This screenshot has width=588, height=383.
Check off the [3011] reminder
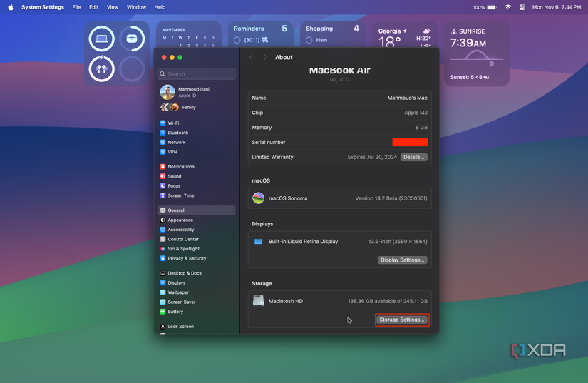(237, 40)
